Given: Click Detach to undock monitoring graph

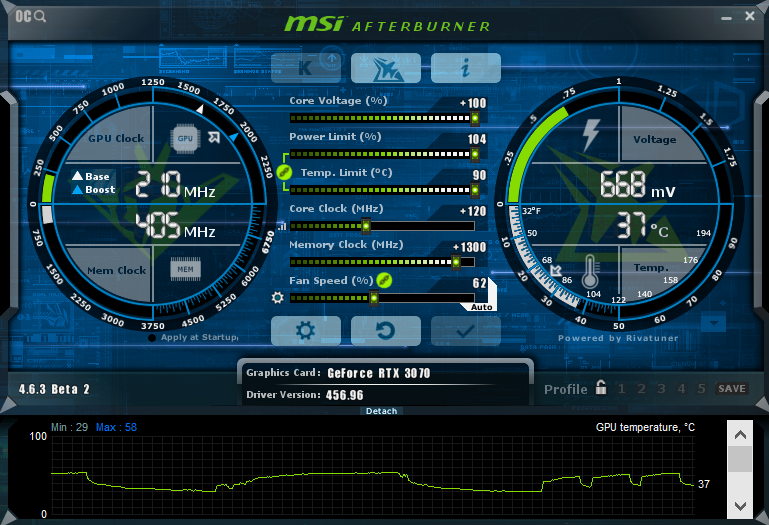Looking at the screenshot, I should (x=382, y=411).
